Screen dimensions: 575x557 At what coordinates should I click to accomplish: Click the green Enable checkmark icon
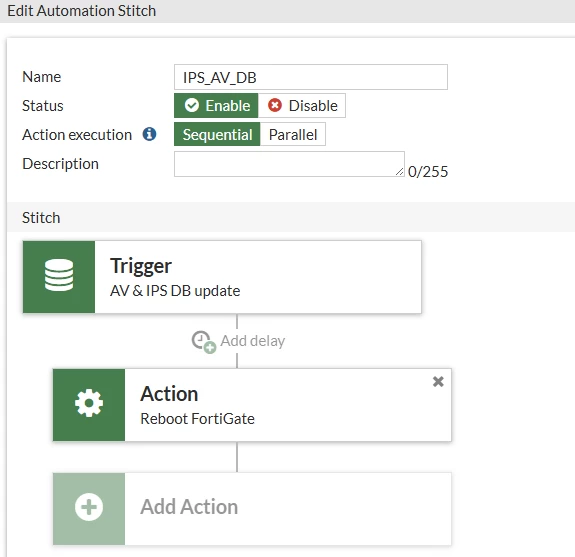pos(192,106)
